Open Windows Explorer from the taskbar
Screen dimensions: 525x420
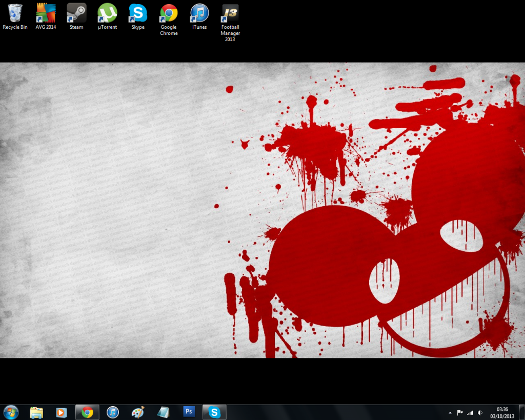36,412
